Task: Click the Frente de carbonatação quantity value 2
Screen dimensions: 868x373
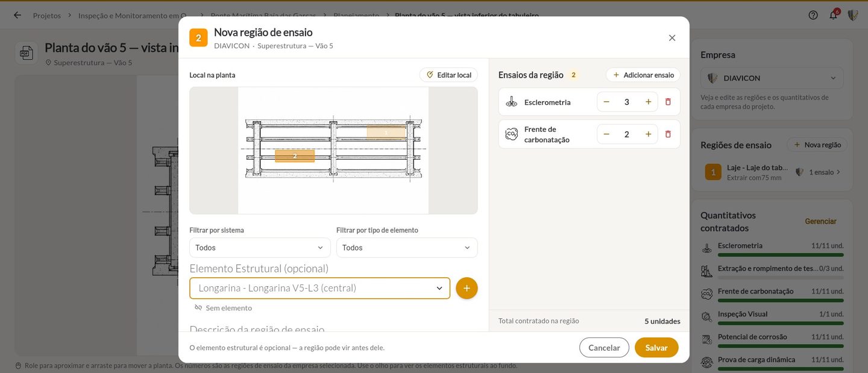Action: point(627,134)
